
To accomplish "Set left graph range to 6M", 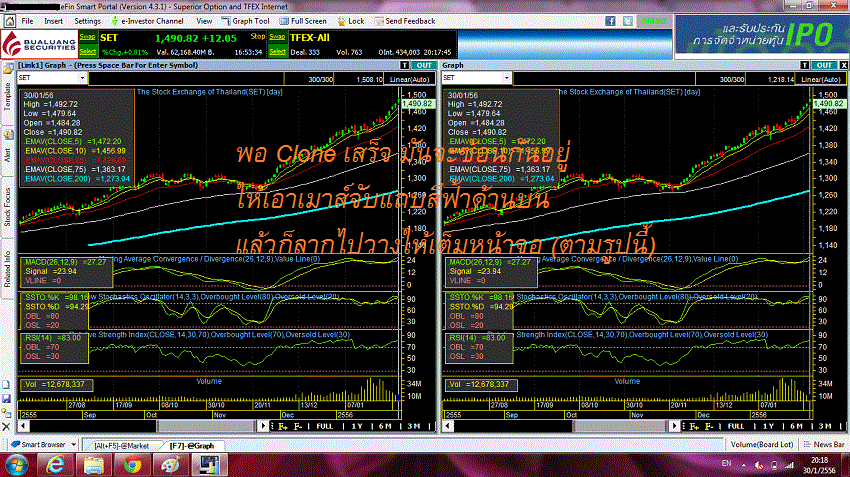I will point(385,427).
